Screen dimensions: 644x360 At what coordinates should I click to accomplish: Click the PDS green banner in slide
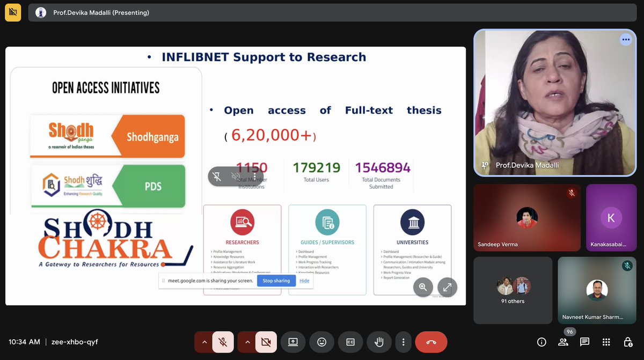pyautogui.click(x=108, y=186)
